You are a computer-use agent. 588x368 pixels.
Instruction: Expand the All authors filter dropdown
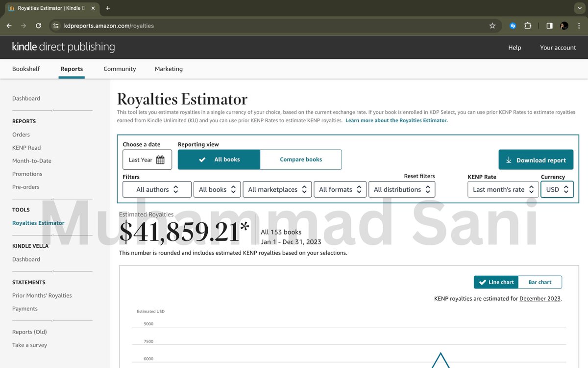pyautogui.click(x=157, y=189)
